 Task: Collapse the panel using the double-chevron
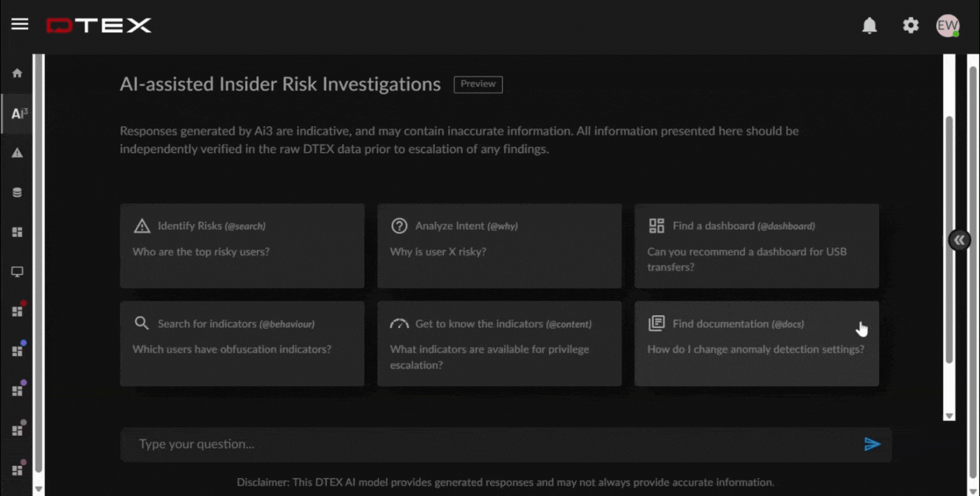click(959, 239)
